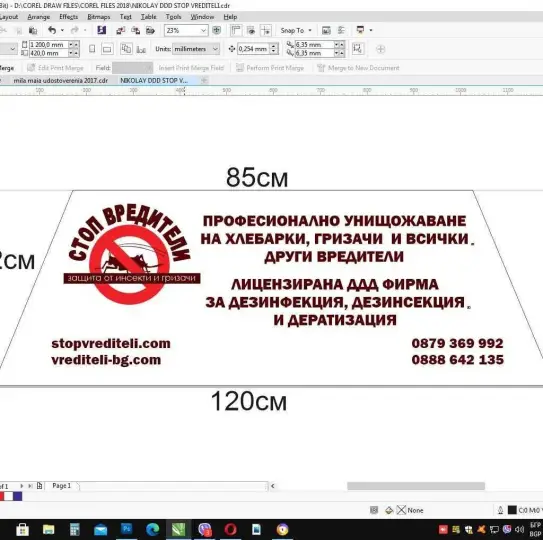
Task: Open the Tools menu
Action: coord(173,17)
